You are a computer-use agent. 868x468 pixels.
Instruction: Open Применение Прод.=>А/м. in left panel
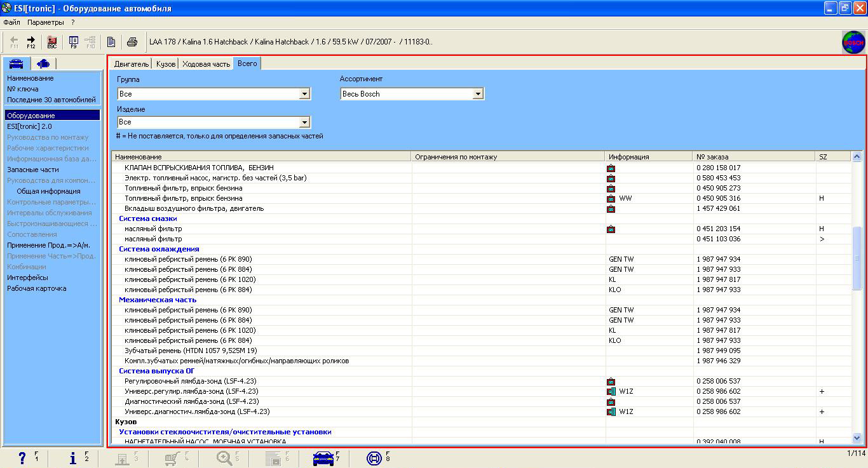tap(48, 245)
